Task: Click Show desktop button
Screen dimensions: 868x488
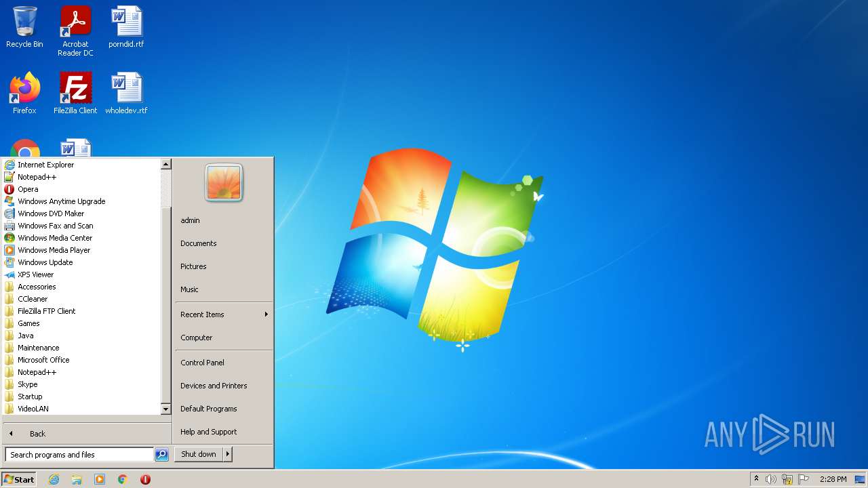Action: [860, 479]
